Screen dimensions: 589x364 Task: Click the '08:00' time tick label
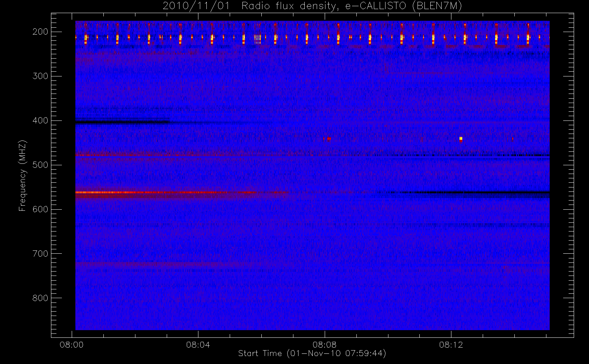point(72,345)
